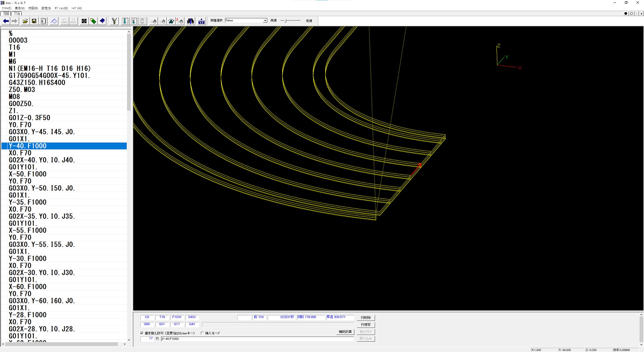The width and height of the screenshot is (644, 352).
Task: Click the line edit field Y-40.F1000
Action: tap(257, 339)
